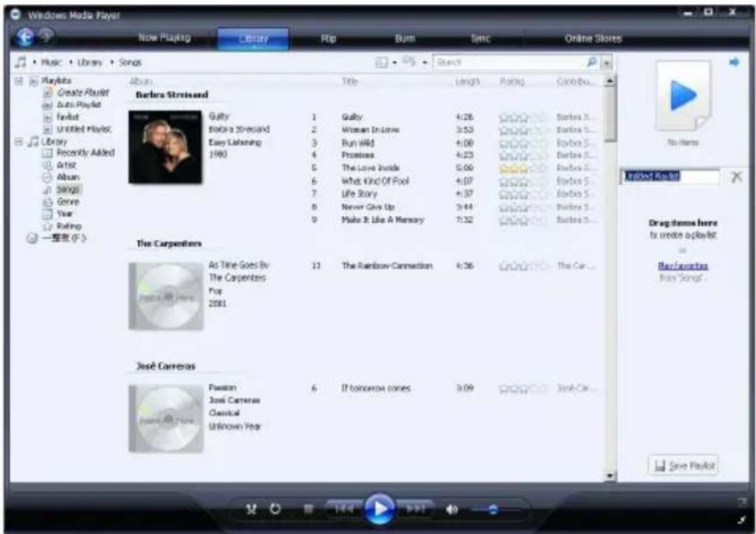Open the view options dropdown arrow
Image resolution: width=756 pixels, height=534 pixels.
[x=425, y=63]
